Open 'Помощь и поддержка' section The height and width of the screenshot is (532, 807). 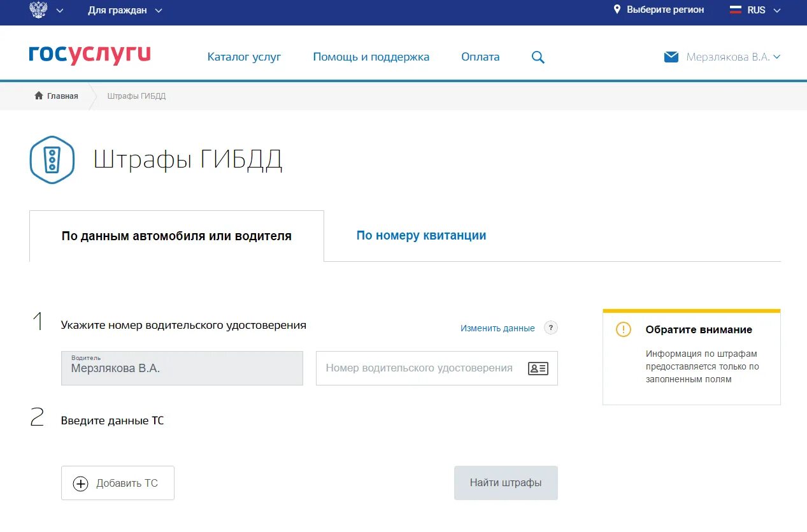[x=371, y=57]
